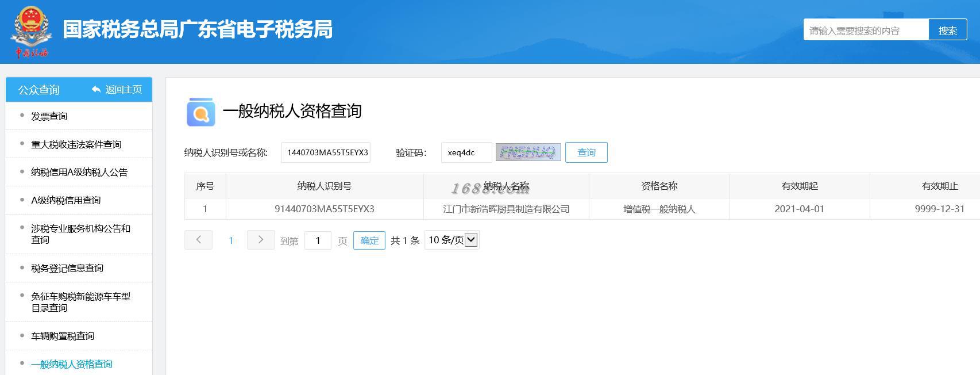This screenshot has height=375, width=980.
Task: Click the 确定 page jump button
Action: [x=369, y=240]
